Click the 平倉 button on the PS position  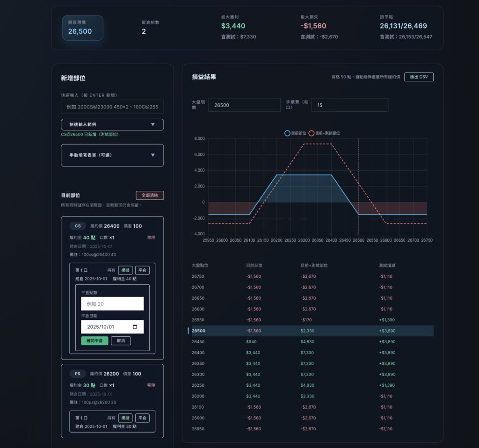(142, 418)
